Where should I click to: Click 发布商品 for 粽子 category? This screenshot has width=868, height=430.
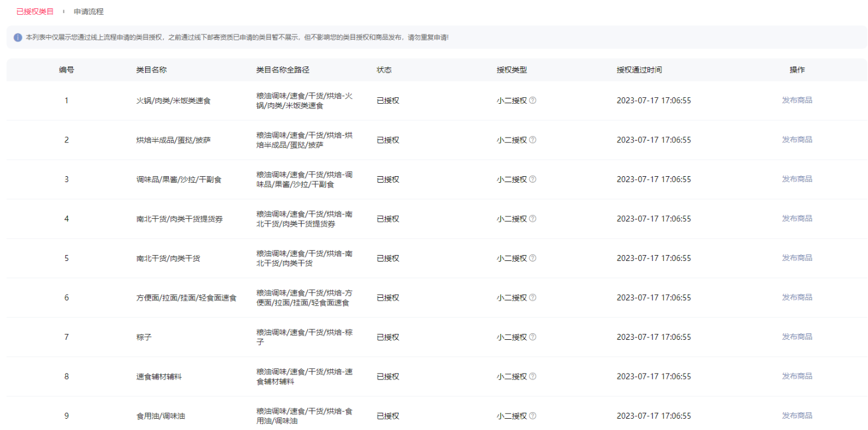point(797,337)
